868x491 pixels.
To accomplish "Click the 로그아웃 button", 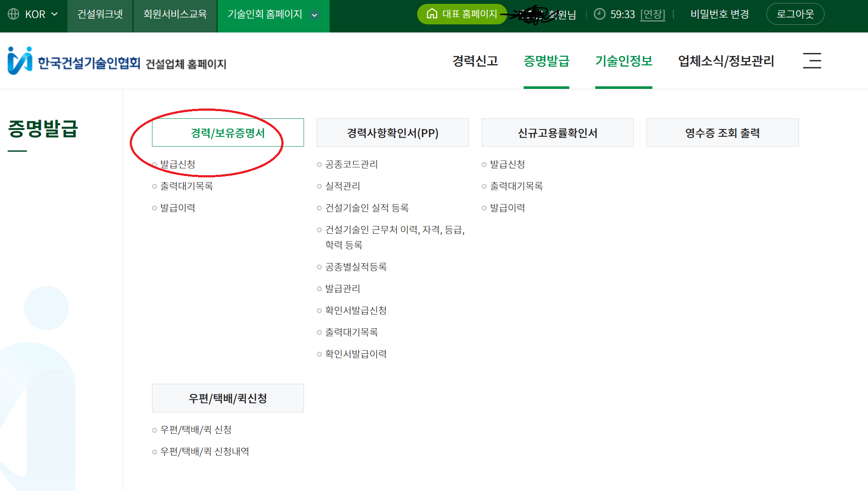I will pyautogui.click(x=795, y=14).
